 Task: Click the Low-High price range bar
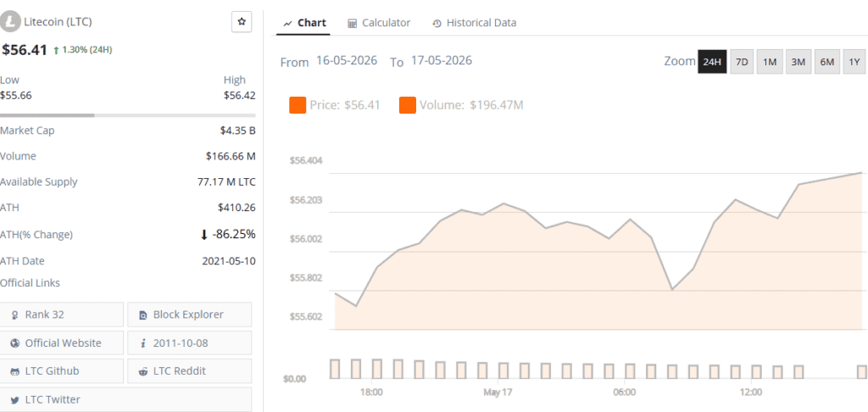(x=128, y=115)
